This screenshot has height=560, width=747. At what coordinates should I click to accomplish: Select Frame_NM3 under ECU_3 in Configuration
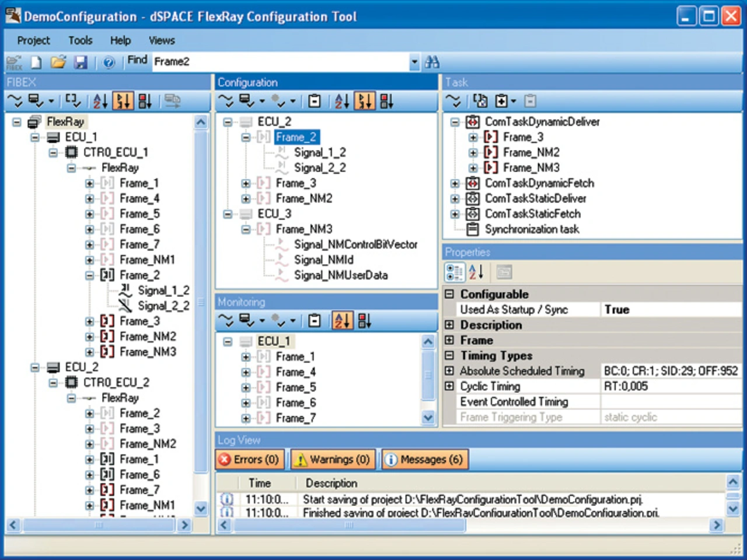tap(303, 229)
